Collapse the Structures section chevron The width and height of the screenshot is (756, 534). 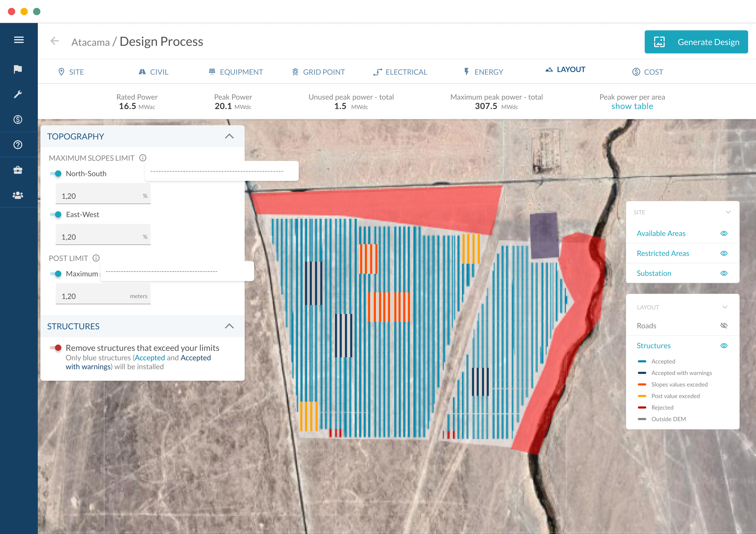229,326
